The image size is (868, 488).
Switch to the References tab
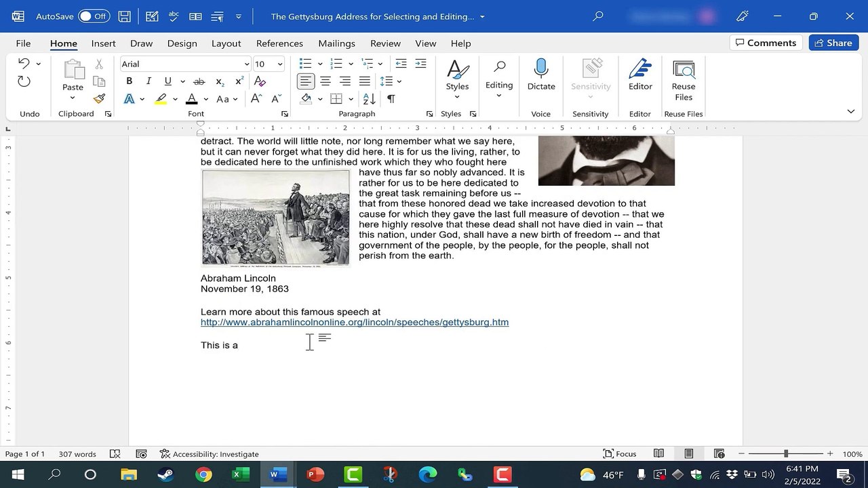[x=279, y=43]
